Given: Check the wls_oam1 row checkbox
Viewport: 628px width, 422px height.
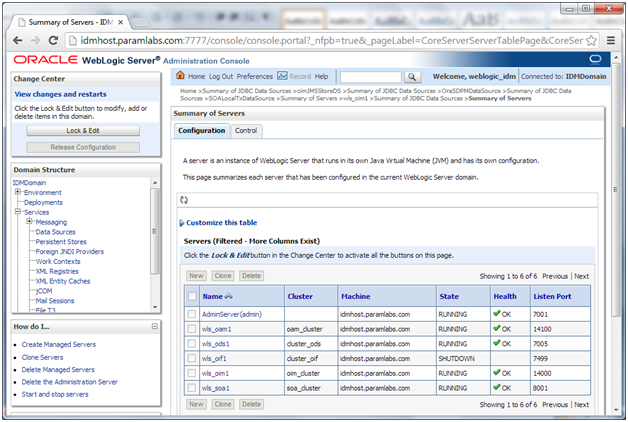Looking at the screenshot, I should point(192,329).
